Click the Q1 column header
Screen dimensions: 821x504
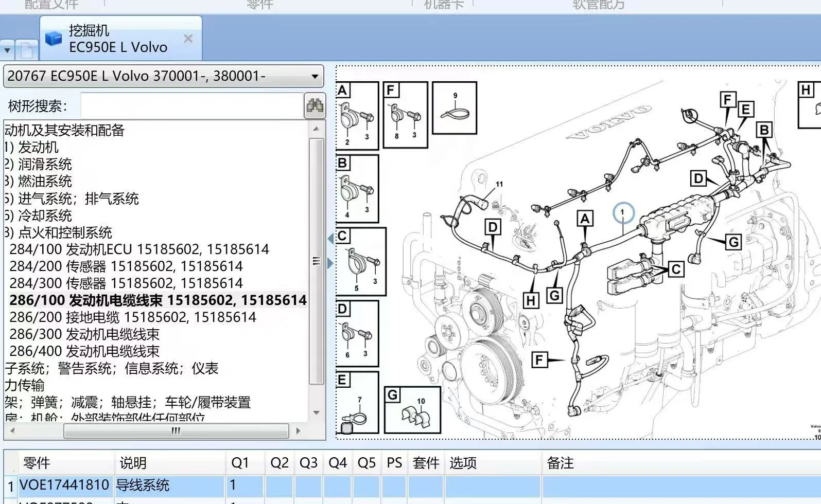245,463
